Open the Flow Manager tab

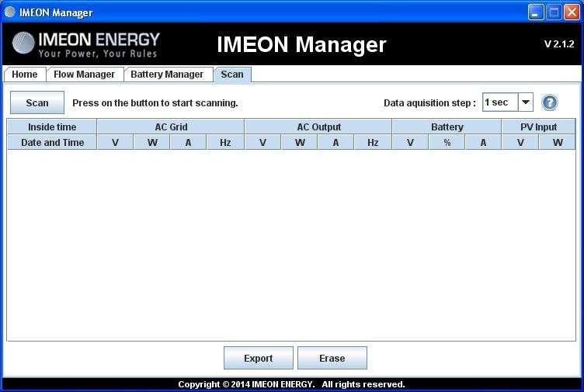coord(84,75)
